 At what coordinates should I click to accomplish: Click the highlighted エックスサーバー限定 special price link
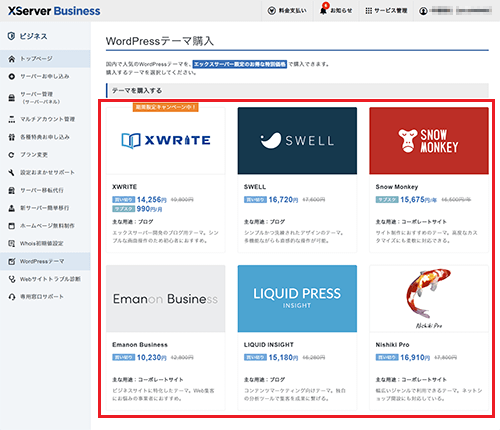(240, 64)
